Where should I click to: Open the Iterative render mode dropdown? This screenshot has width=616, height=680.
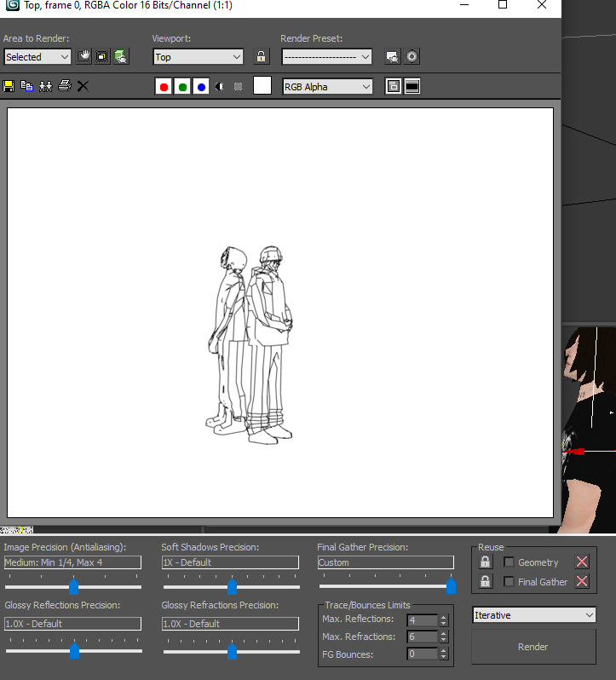point(534,615)
